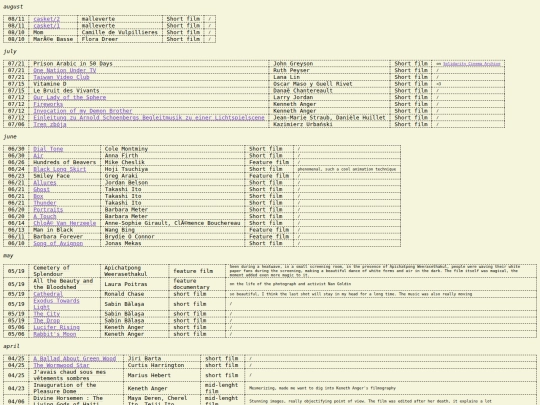Viewport: 540px width, 405px height.
Task: Open the Song of Avignon link
Action: point(58,243)
